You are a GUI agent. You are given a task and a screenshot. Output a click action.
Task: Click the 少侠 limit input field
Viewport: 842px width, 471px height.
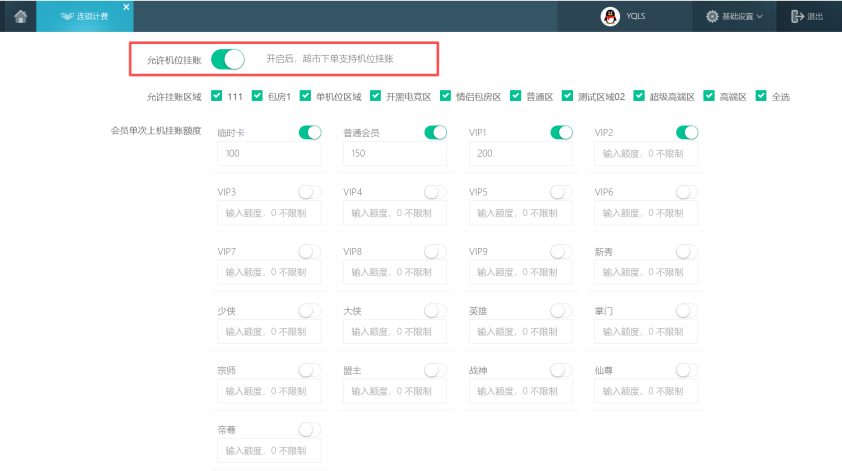(x=269, y=332)
